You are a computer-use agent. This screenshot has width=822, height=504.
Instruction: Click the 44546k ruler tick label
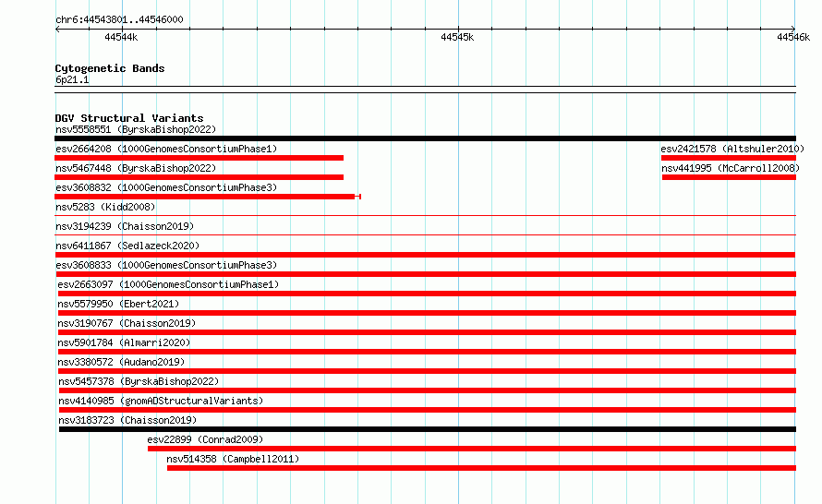click(793, 37)
